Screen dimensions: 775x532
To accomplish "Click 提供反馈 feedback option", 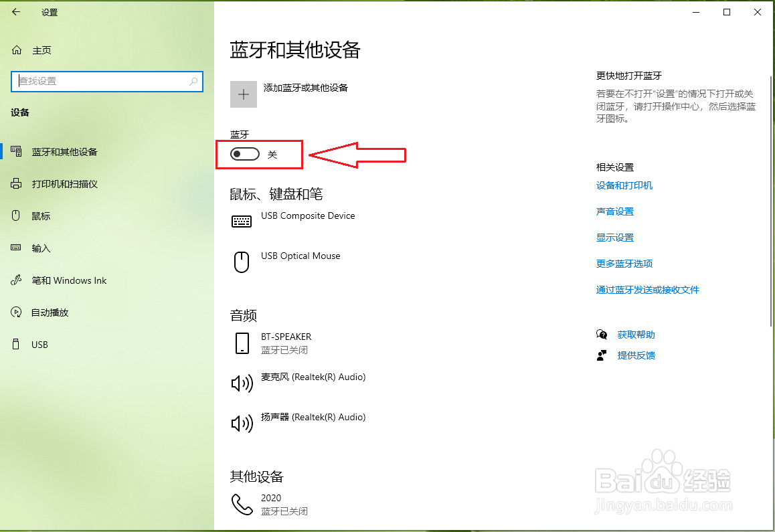I will tap(636, 355).
